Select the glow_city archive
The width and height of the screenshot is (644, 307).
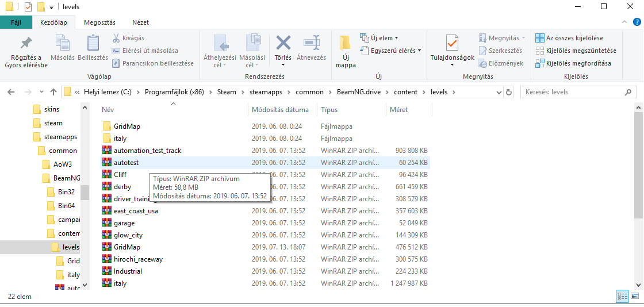pos(265,235)
